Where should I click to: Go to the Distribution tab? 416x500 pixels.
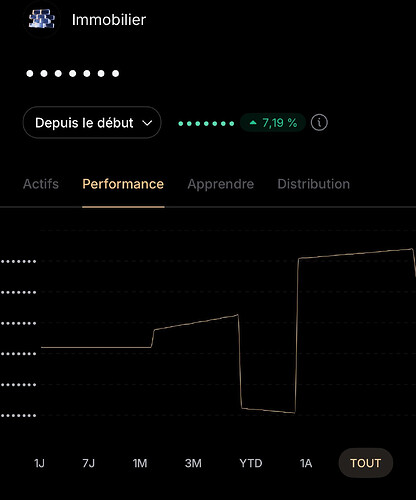coord(314,184)
